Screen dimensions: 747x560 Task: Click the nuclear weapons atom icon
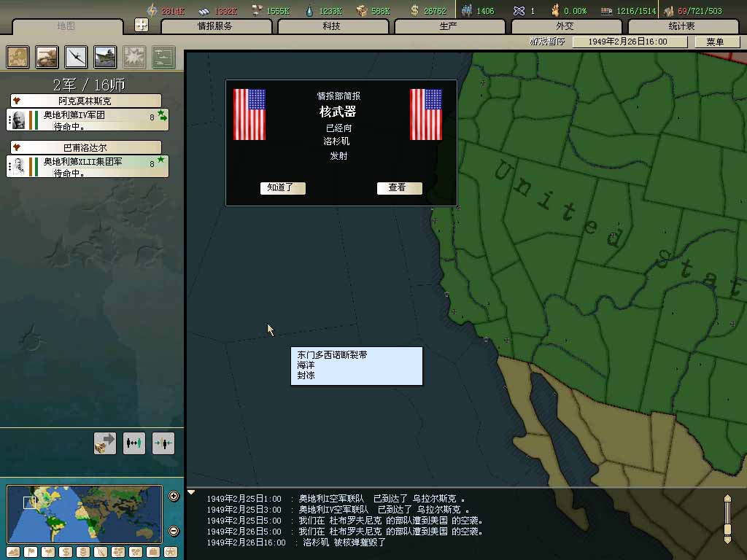click(x=519, y=10)
